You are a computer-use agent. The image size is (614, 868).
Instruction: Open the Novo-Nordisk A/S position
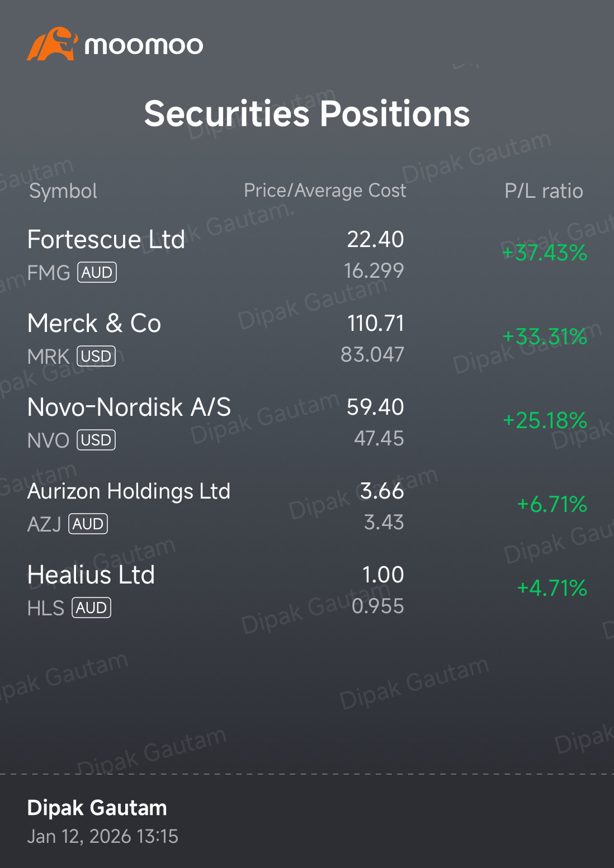[307, 423]
